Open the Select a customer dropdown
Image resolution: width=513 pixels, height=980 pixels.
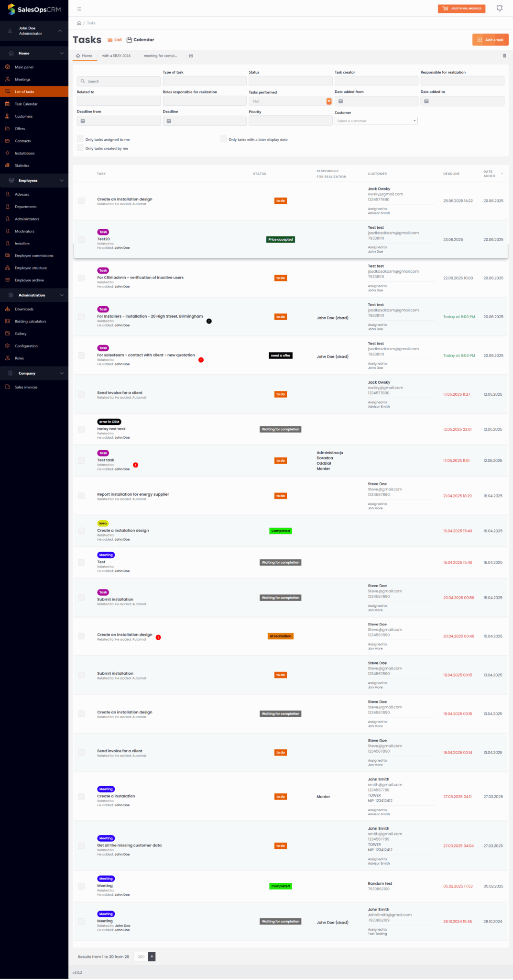tap(376, 121)
